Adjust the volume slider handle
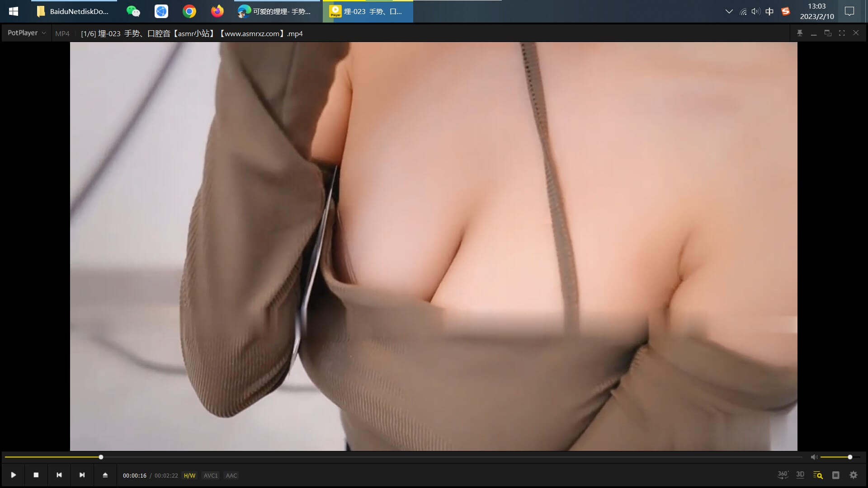The height and width of the screenshot is (488, 868). [x=850, y=457]
